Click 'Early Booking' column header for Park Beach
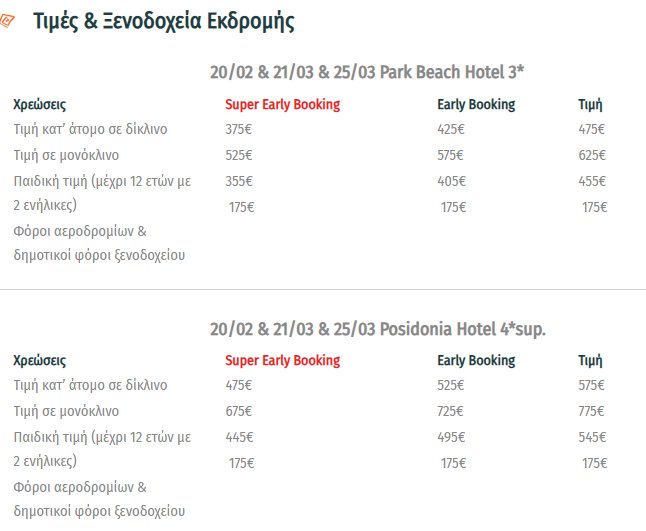This screenshot has width=646, height=531. tap(476, 104)
